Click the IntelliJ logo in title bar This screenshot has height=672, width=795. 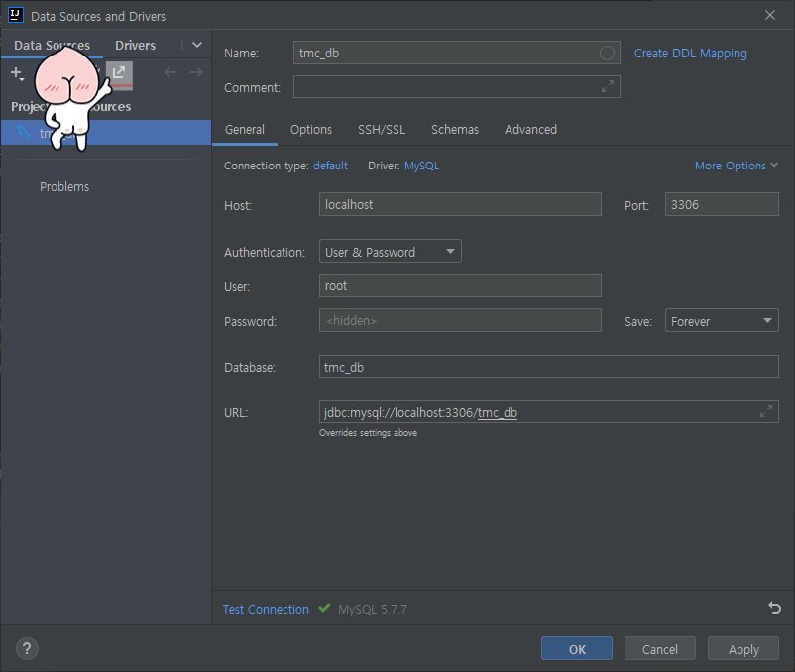click(16, 16)
